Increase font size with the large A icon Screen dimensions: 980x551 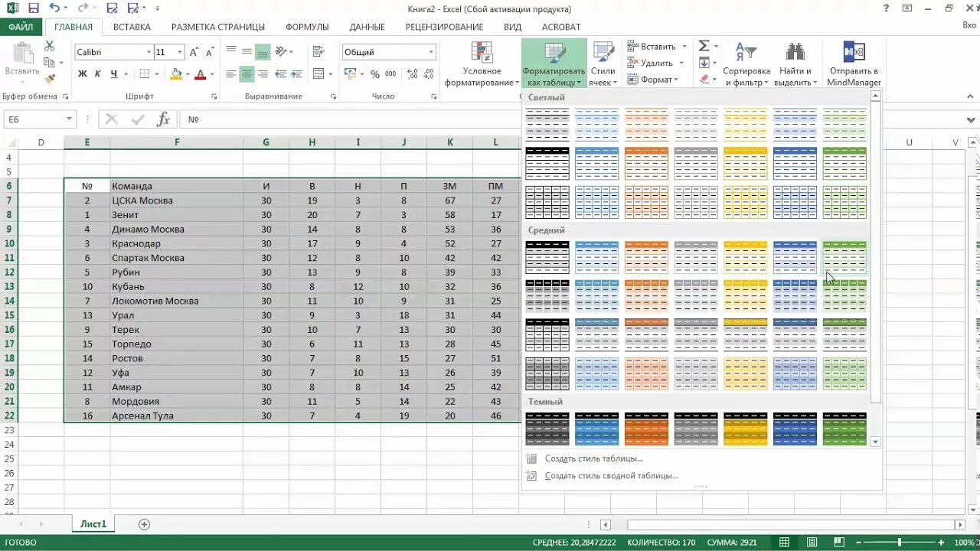coord(194,52)
